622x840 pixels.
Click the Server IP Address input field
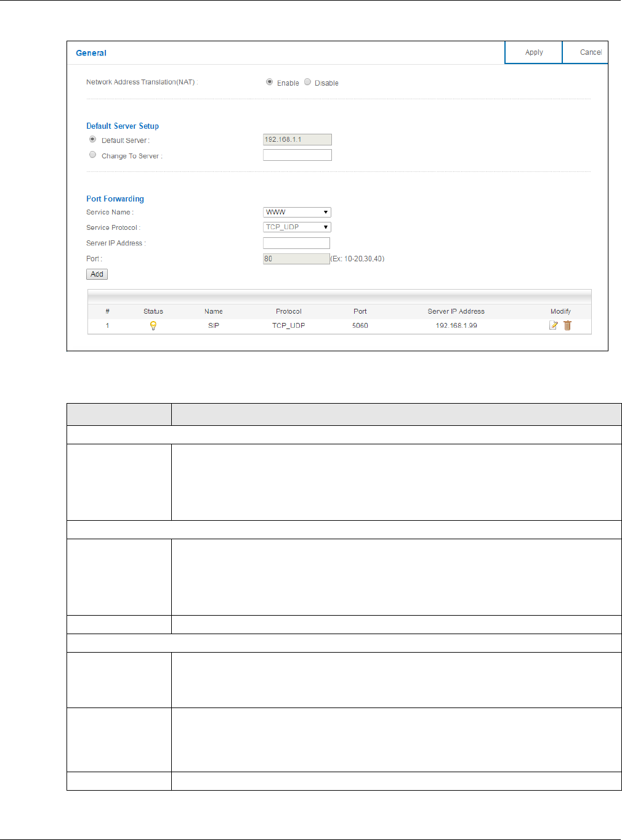tap(296, 243)
